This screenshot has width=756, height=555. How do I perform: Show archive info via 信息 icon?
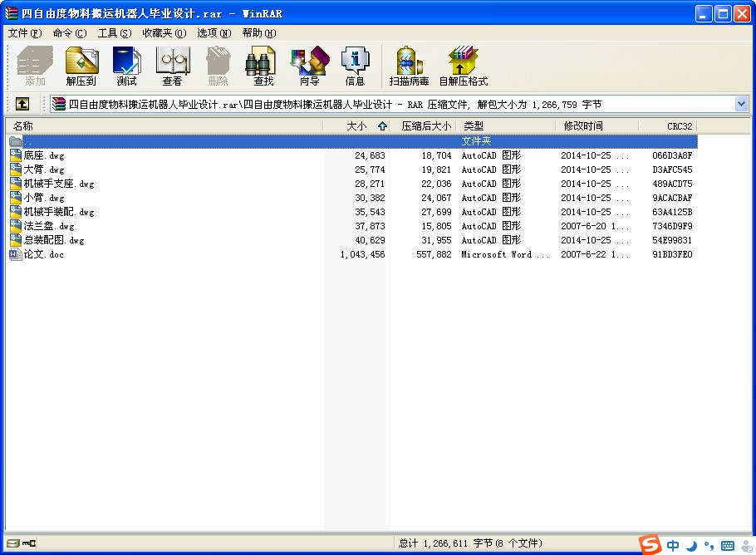(x=356, y=65)
